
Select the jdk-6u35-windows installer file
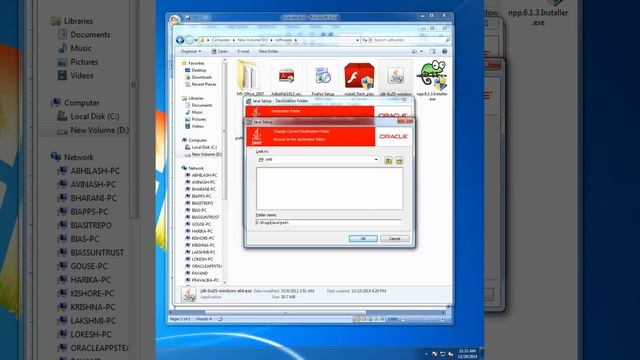click(x=396, y=78)
